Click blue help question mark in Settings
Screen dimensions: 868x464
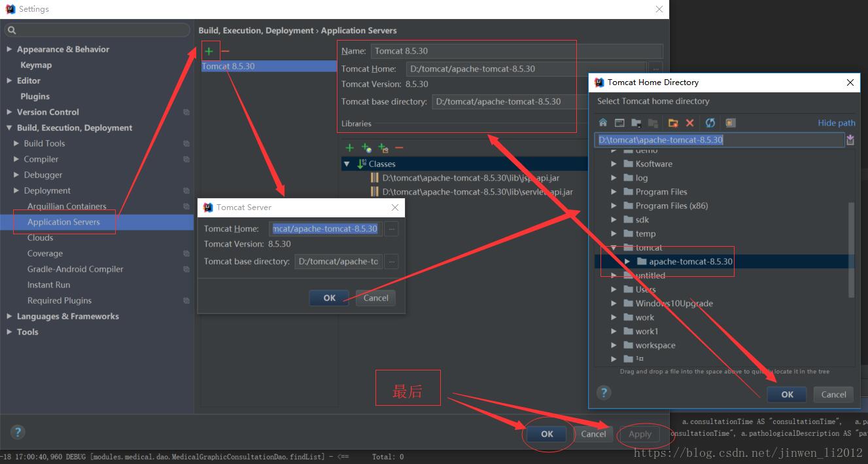click(x=18, y=432)
